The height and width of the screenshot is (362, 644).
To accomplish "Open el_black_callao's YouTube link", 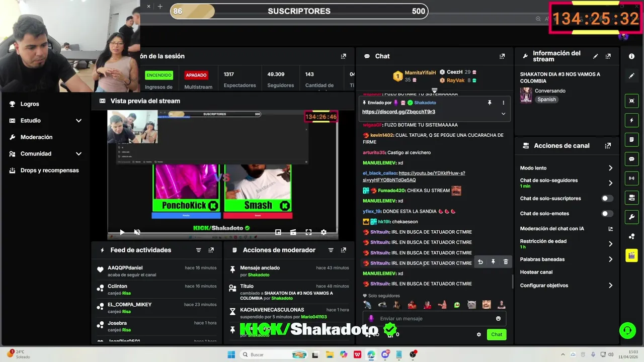I will click(x=414, y=176).
